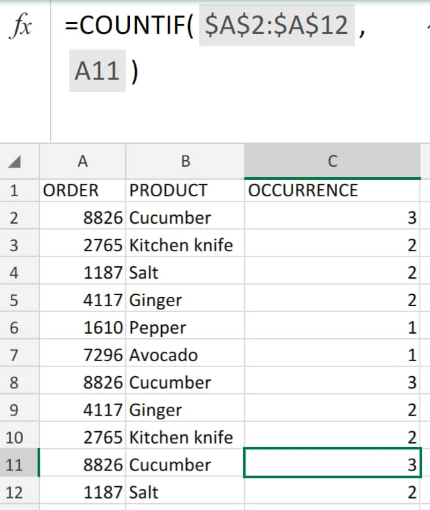
Task: Select cell with order 1610
Action: (x=82, y=328)
